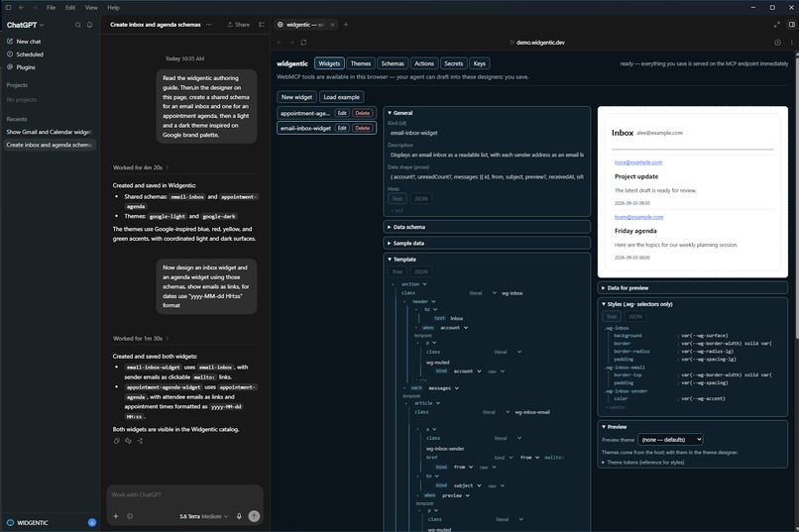
Task: Toggle the split panel layout icon
Action: pos(792,25)
